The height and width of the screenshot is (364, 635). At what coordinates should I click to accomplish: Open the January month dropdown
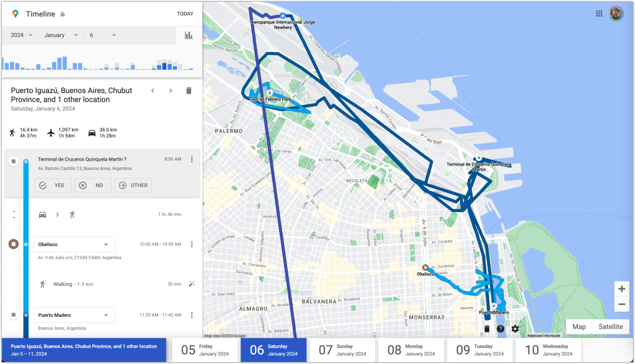[61, 35]
